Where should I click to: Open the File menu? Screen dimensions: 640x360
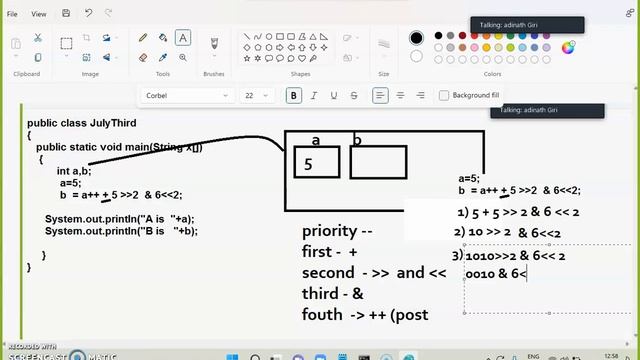(12, 14)
